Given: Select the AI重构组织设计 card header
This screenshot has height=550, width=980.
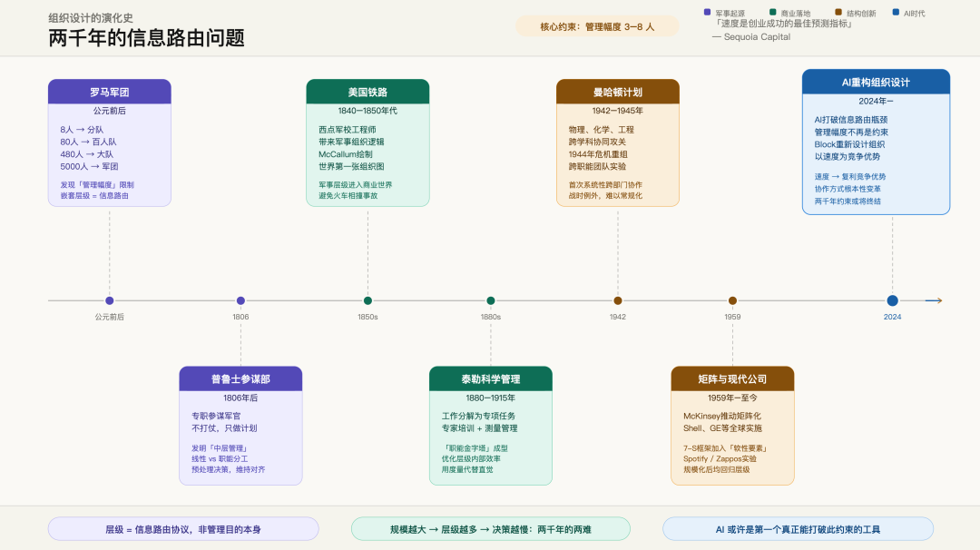Looking at the screenshot, I should coord(877,82).
